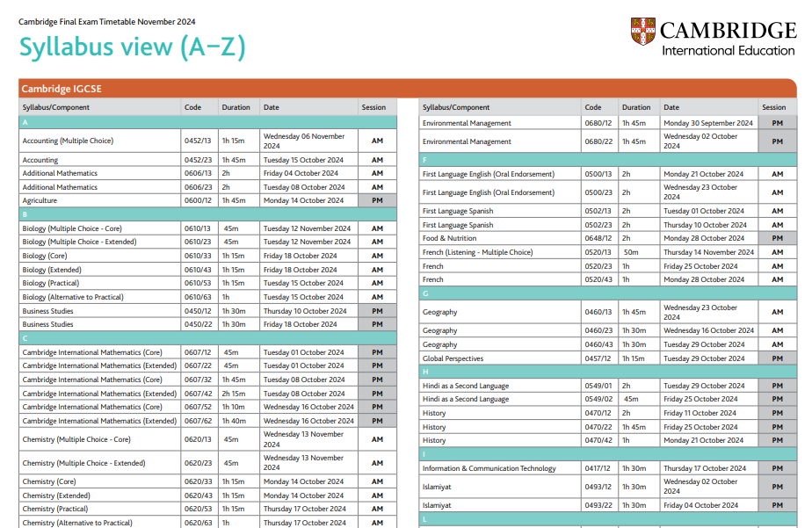This screenshot has width=812, height=528.
Task: Click the Agriculture syllabus name
Action: click(x=40, y=201)
